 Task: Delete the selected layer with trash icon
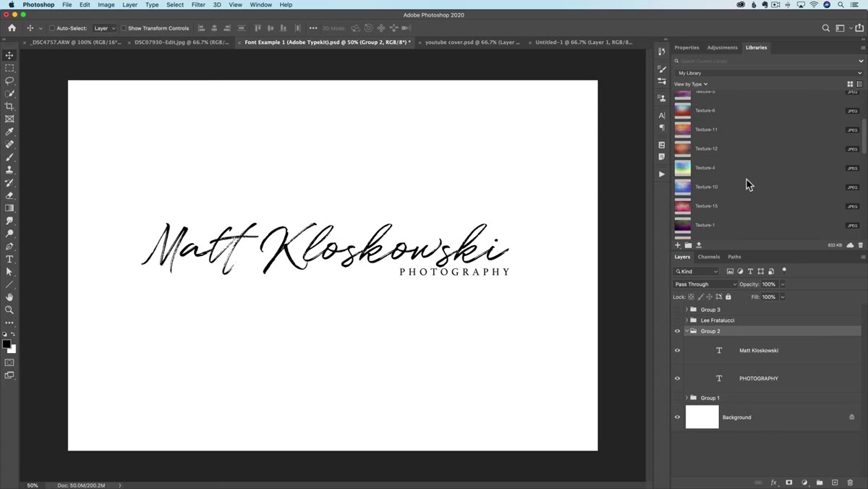(x=851, y=482)
